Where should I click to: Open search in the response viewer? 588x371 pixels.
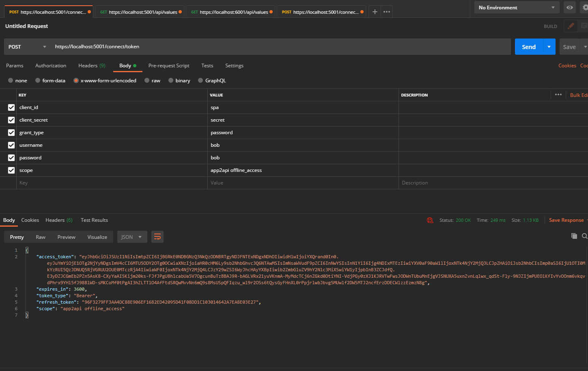pyautogui.click(x=584, y=236)
